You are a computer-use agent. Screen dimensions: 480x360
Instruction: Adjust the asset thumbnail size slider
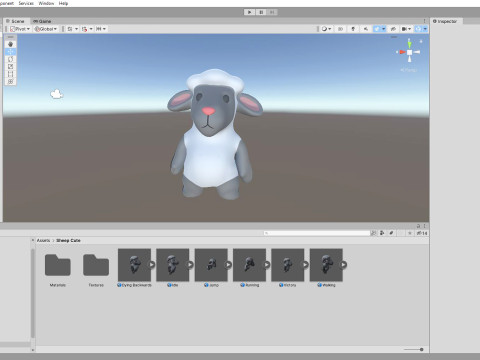[x=414, y=349]
